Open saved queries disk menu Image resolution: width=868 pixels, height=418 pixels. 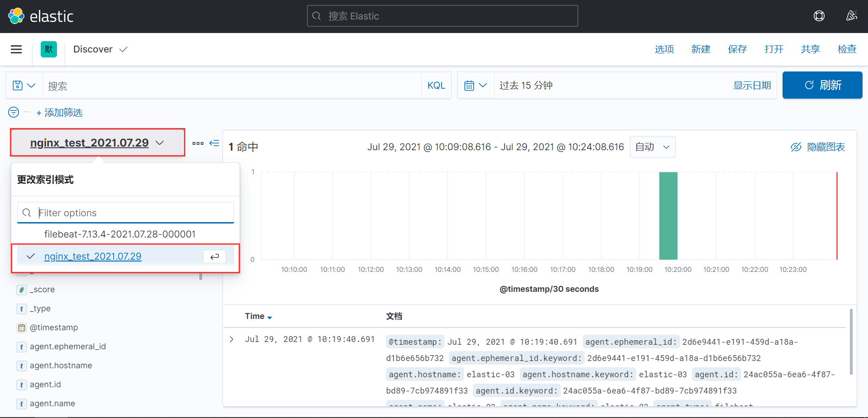pos(24,85)
